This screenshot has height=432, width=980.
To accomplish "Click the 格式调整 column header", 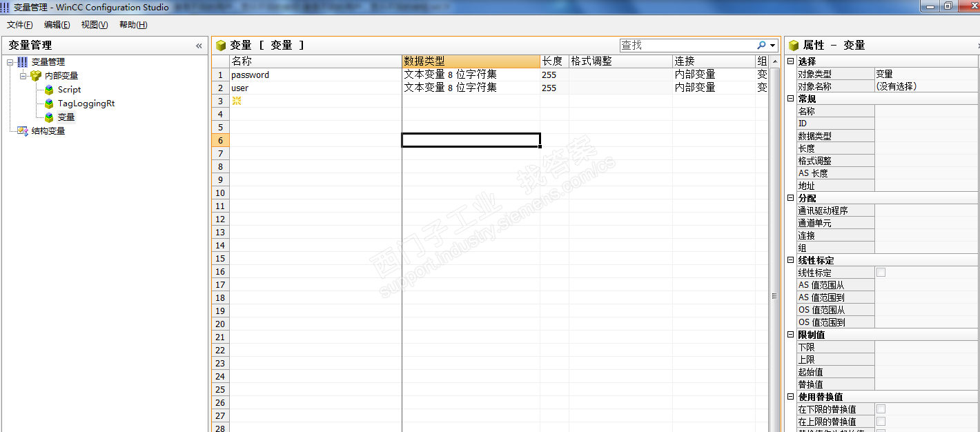I will point(620,61).
